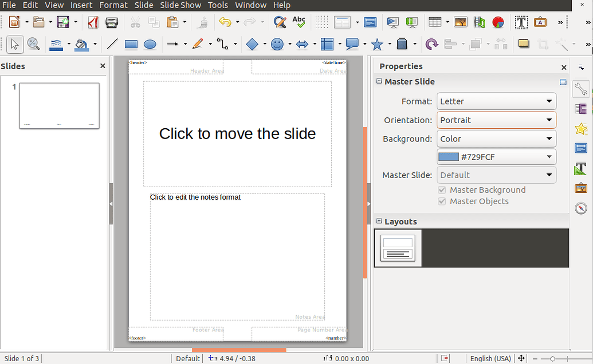Toggle the Master Background checkbox
The image size is (593, 364).
442,190
